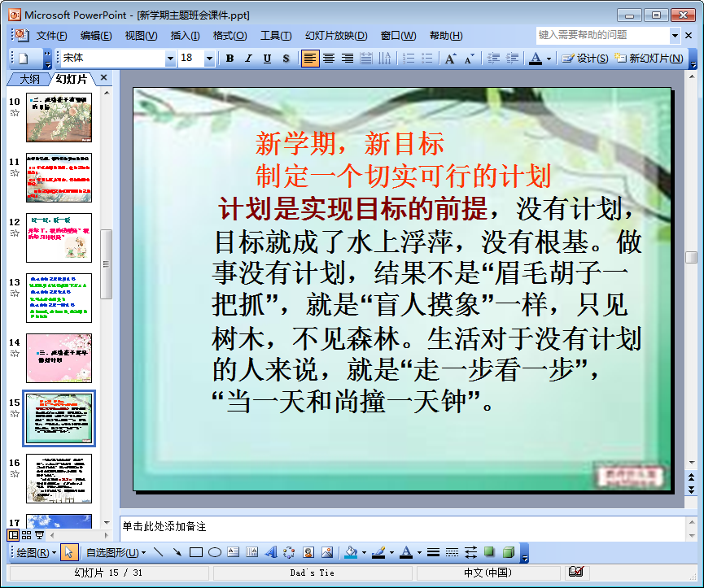This screenshot has height=588, width=704.
Task: Open the 幻灯片放映 menu
Action: pyautogui.click(x=335, y=36)
